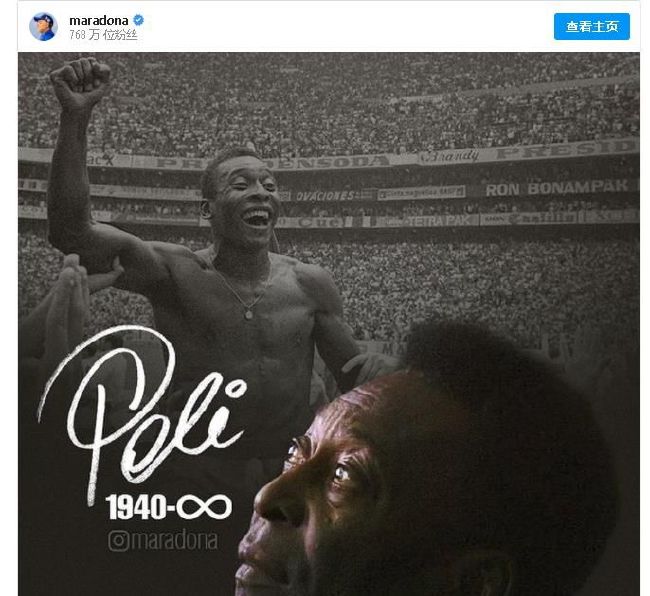Click the PRESID banner at stadium edge
The height and width of the screenshot is (596, 650).
click(566, 149)
